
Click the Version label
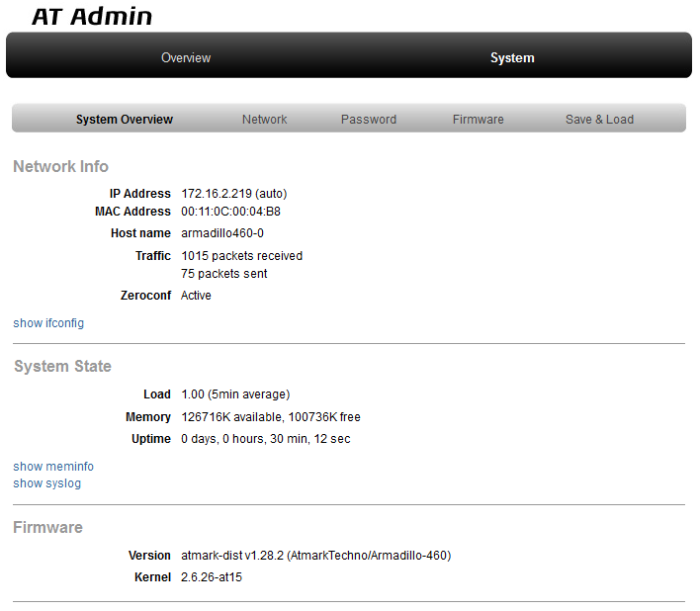point(149,556)
